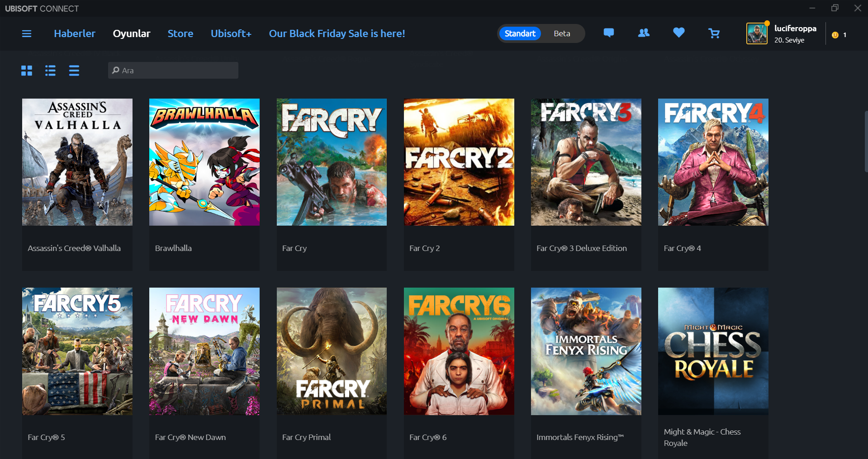Viewport: 868px width, 459px height.
Task: Open the shopping cart
Action: (714, 33)
